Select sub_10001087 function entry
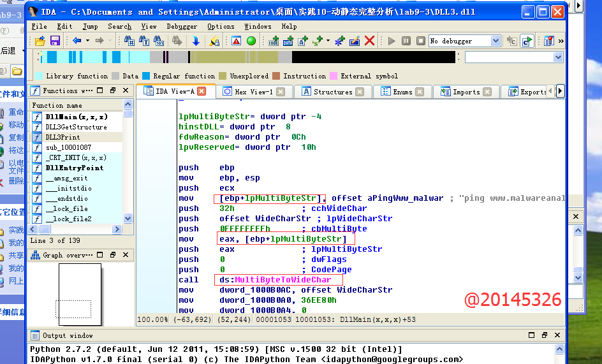This screenshot has width=602, height=364. click(x=68, y=147)
